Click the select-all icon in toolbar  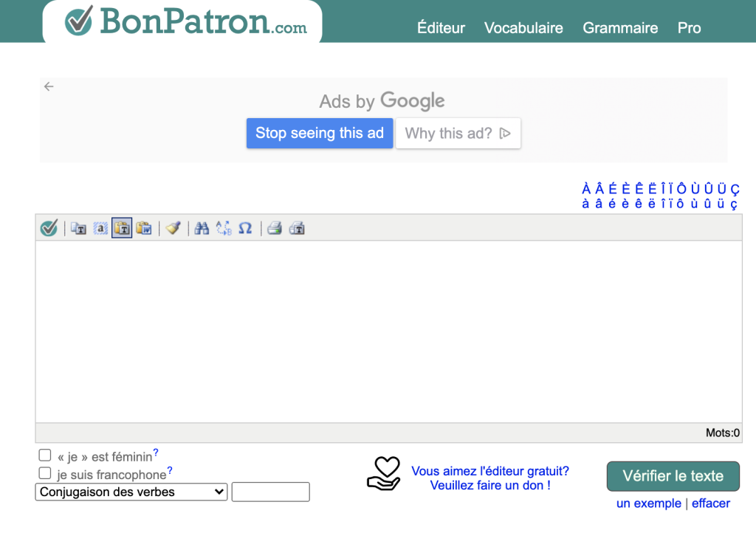[100, 228]
